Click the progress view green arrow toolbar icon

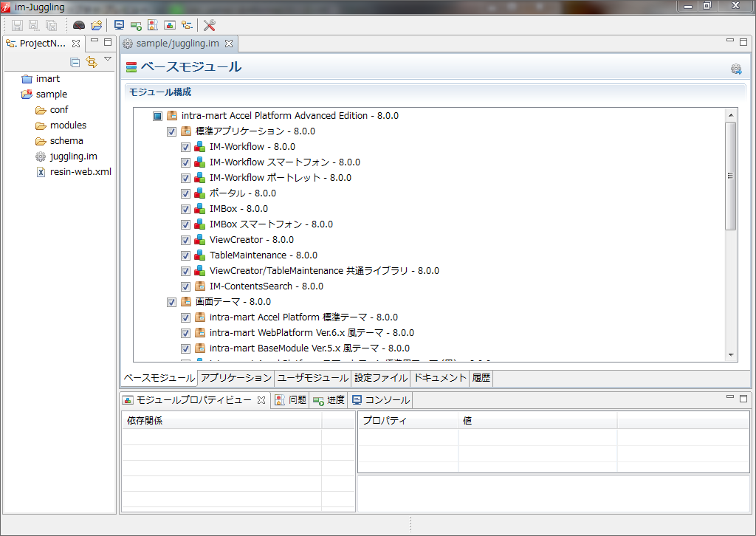coord(136,25)
